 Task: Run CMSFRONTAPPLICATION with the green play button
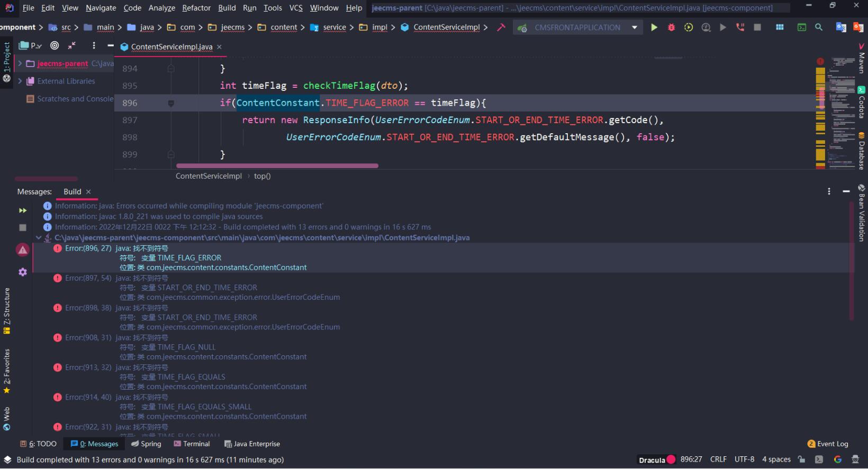point(654,27)
